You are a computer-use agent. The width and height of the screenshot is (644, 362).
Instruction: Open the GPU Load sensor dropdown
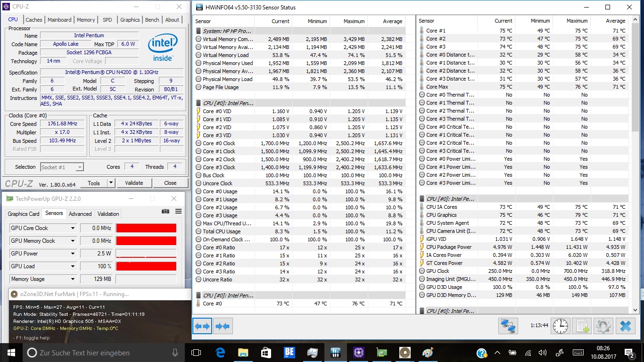pyautogui.click(x=73, y=266)
